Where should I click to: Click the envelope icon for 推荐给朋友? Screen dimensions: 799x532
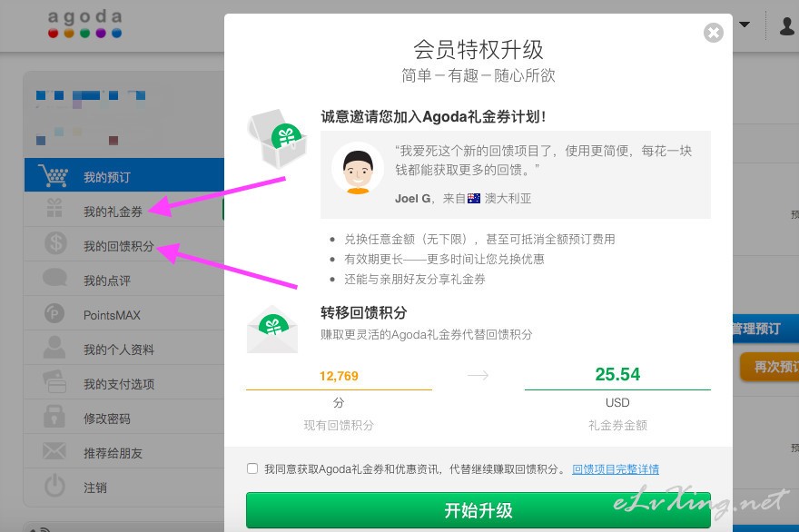(54, 451)
